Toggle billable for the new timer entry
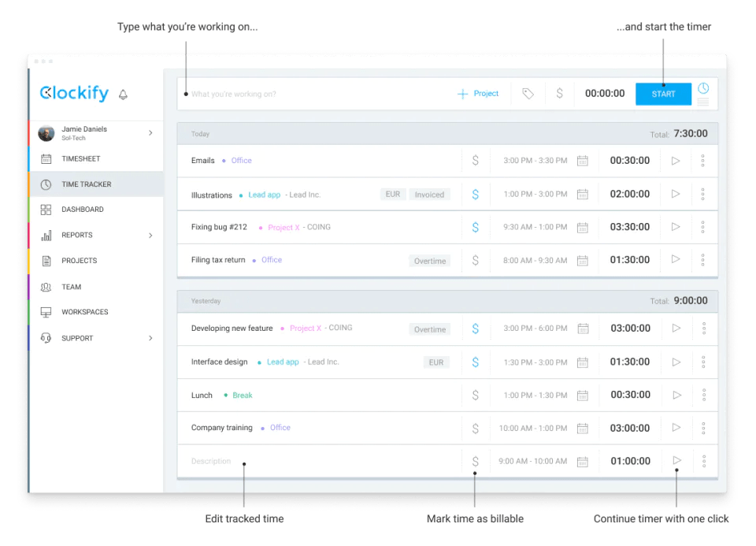This screenshot has width=756, height=546. 475,461
